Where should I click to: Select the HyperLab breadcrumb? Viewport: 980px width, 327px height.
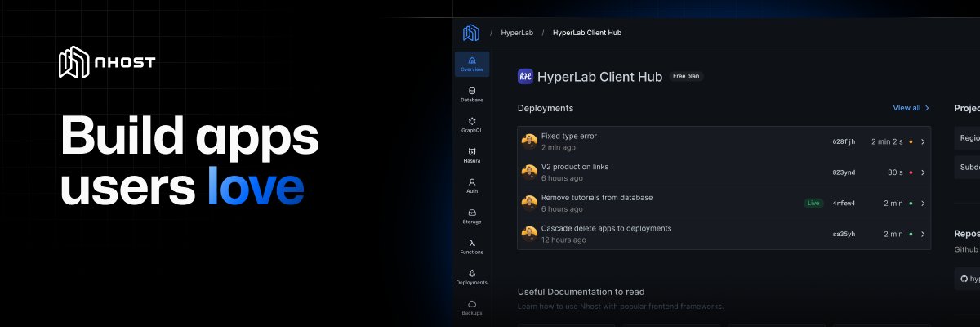(515, 33)
